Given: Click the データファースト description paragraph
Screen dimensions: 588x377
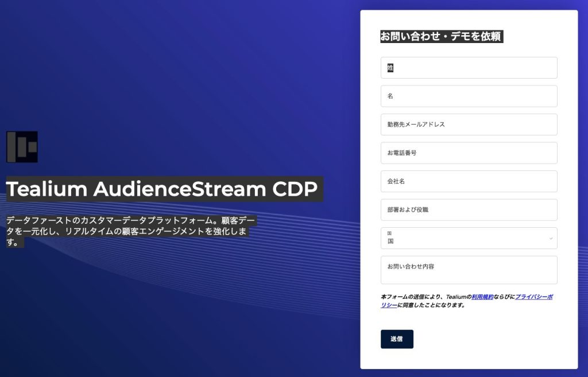Looking at the screenshot, I should click(x=129, y=231).
